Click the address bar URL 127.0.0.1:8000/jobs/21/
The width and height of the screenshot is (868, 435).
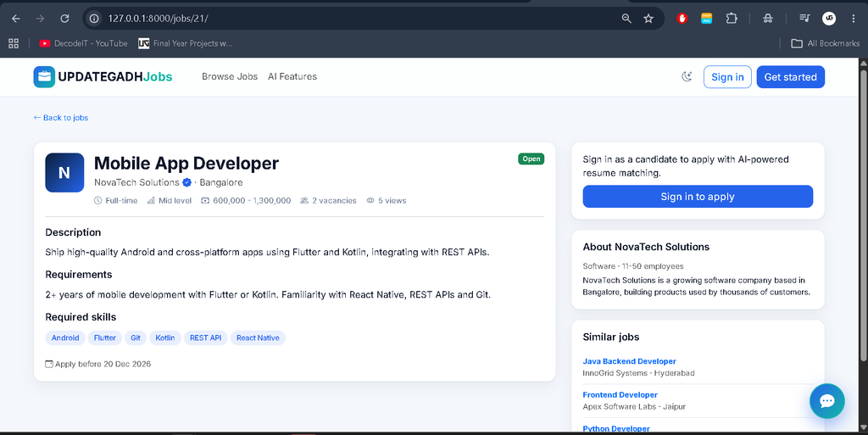click(x=159, y=19)
